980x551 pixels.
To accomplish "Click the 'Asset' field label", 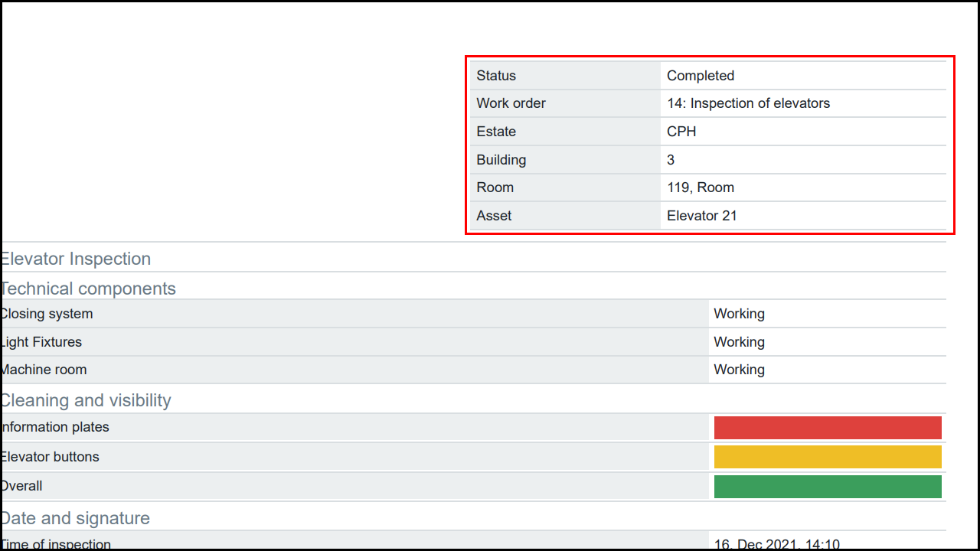I will (x=494, y=216).
